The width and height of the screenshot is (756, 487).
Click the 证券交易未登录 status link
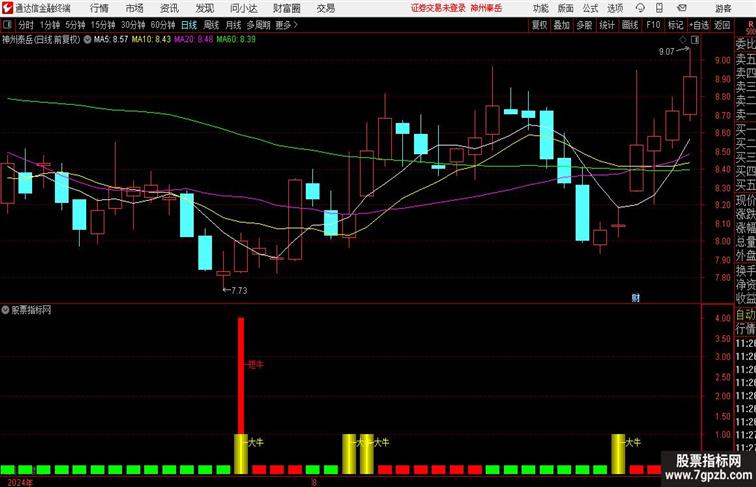tap(438, 8)
